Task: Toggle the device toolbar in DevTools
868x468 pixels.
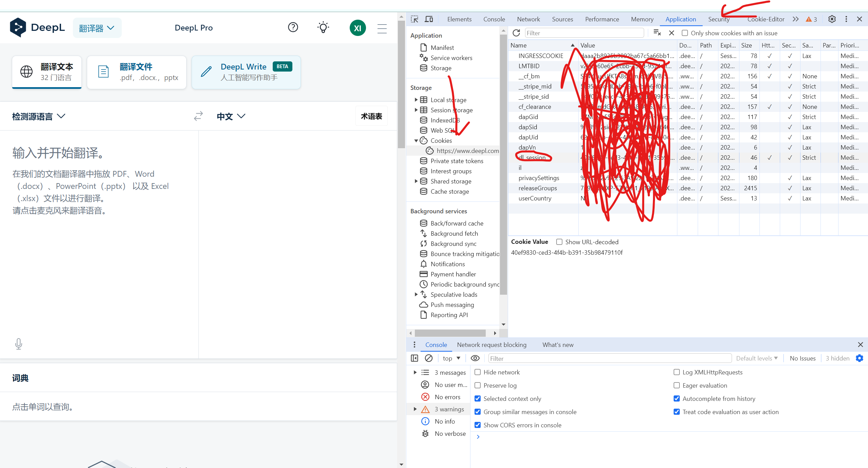Action: tap(428, 19)
